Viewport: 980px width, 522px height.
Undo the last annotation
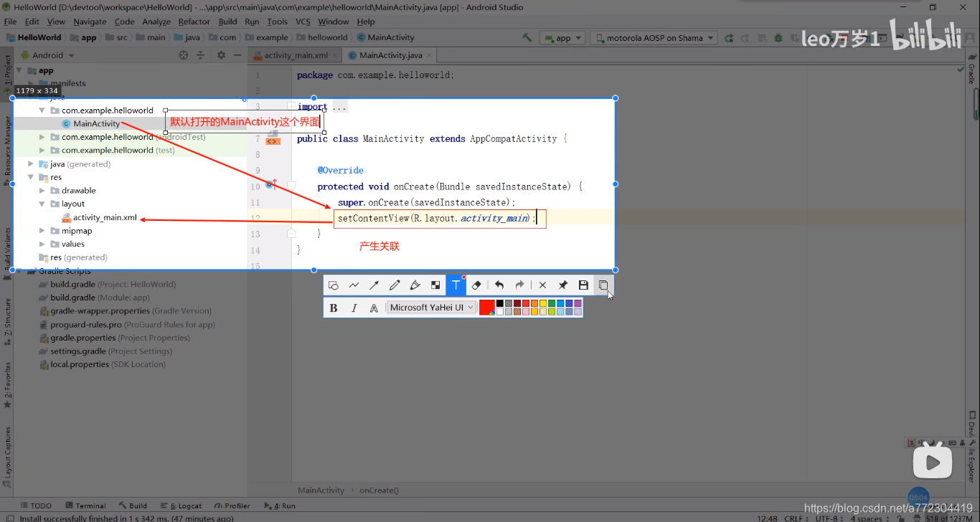tap(499, 285)
